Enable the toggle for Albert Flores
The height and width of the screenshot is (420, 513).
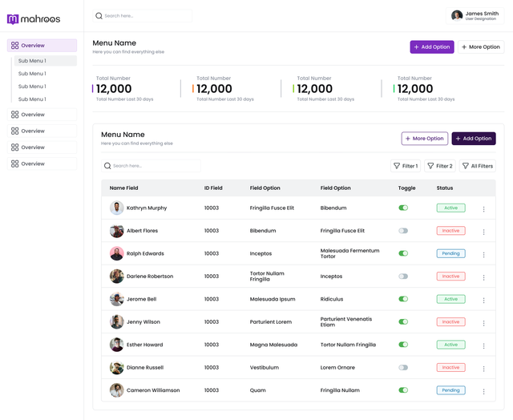pos(403,231)
